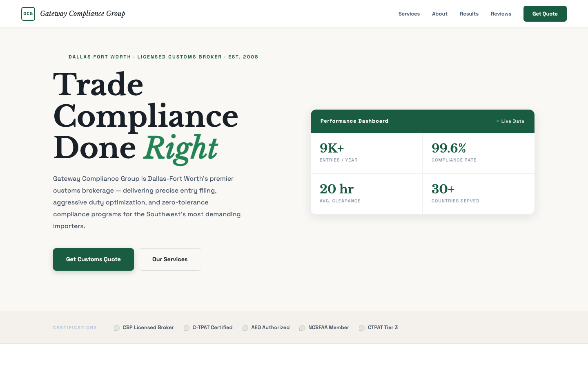Click the Get Quote button
The height and width of the screenshot is (368, 588).
(x=545, y=13)
